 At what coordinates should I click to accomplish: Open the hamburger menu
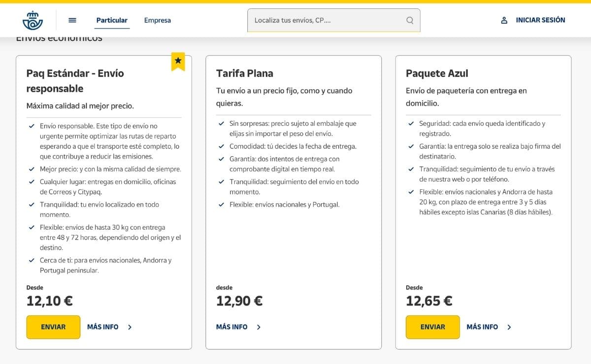pos(72,20)
